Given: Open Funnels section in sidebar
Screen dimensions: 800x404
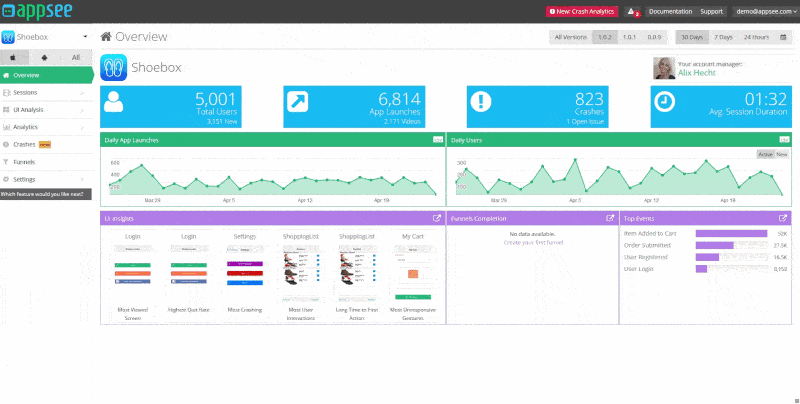Looking at the screenshot, I should coord(46,162).
